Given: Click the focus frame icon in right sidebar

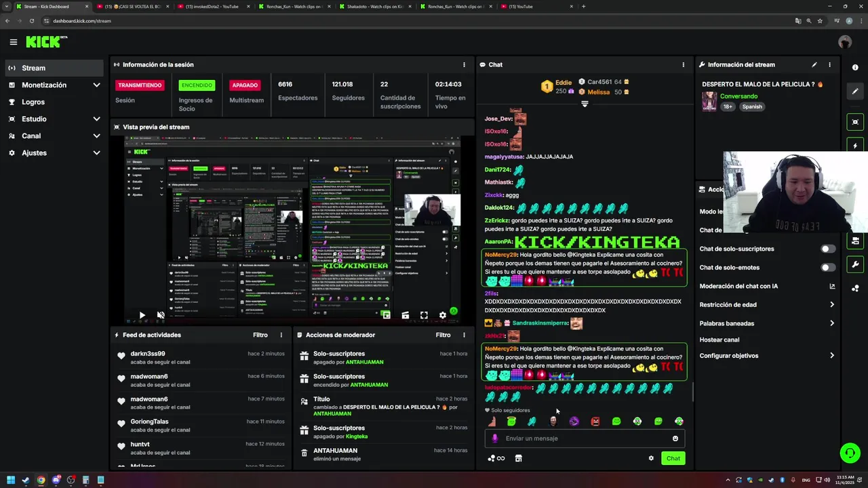Looking at the screenshot, I should (x=855, y=122).
